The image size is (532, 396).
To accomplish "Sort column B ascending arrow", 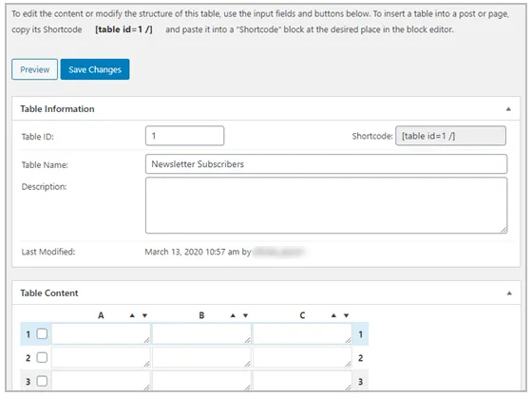I will 233,315.
